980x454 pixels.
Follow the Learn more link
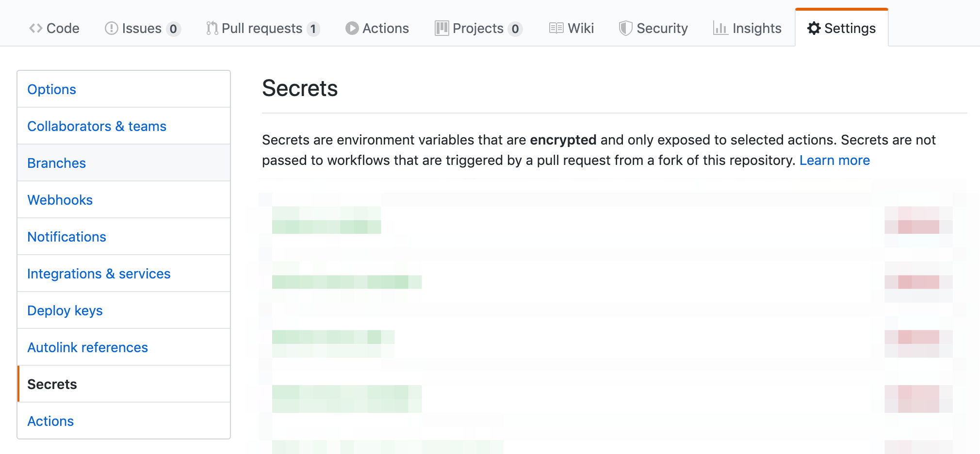click(834, 160)
